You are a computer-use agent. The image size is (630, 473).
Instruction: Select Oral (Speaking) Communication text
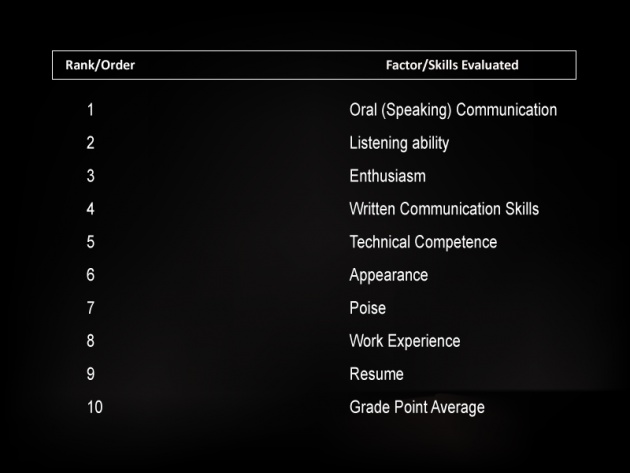(x=453, y=110)
